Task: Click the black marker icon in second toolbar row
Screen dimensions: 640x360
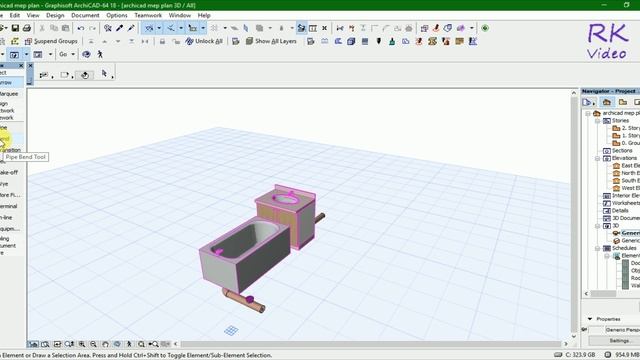Action: tap(379, 41)
